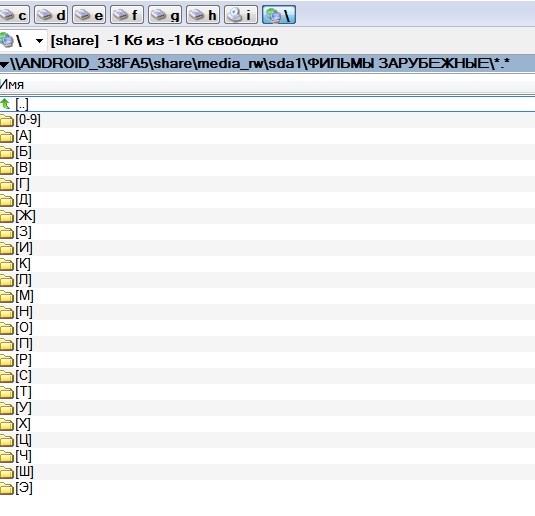Image resolution: width=535 pixels, height=516 pixels.
Task: Click the free space text "Кб свободно"
Action: 231,41
